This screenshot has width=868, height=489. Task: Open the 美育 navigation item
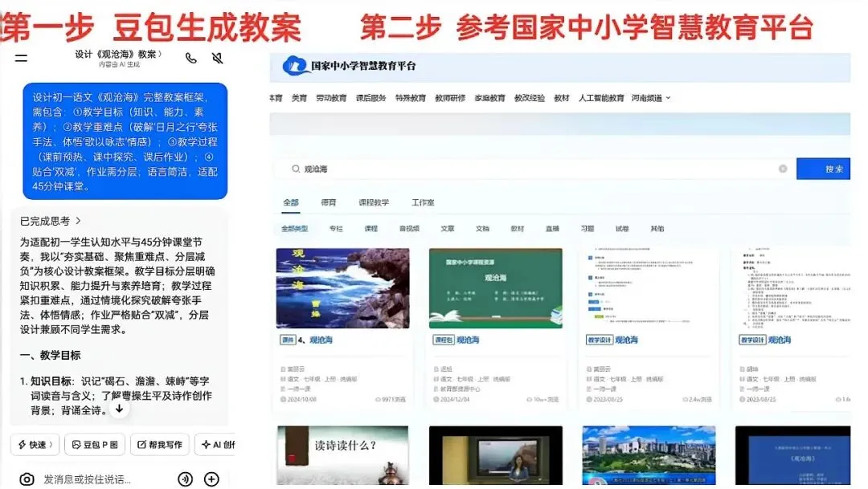pyautogui.click(x=299, y=98)
